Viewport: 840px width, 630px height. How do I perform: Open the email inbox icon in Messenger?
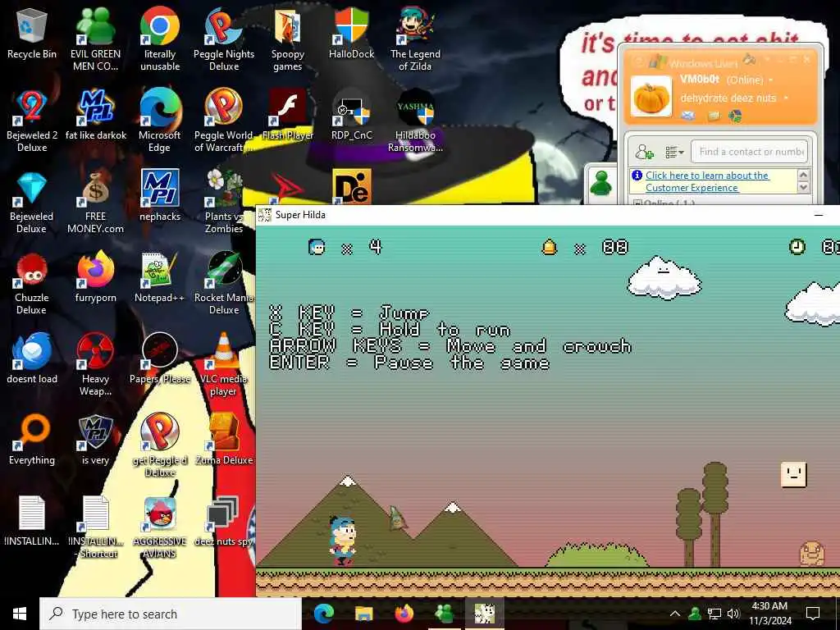click(x=688, y=115)
